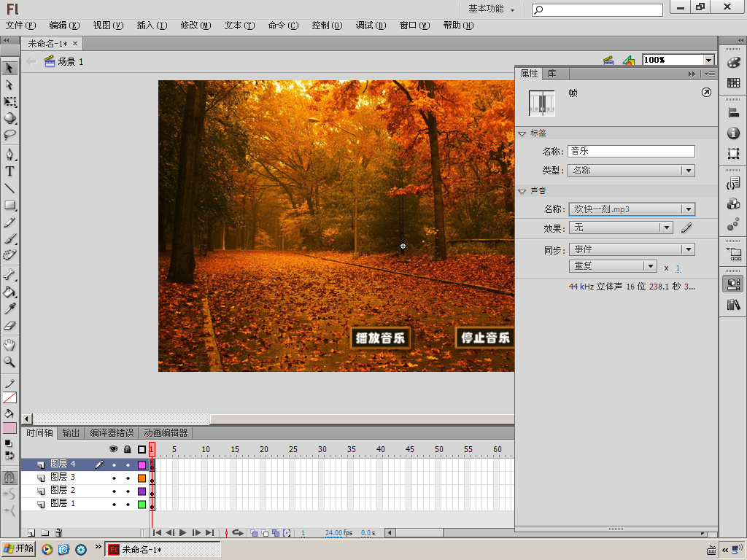Viewport: 747px width, 560px height.
Task: Click the sound envelope edit pencil
Action: click(x=686, y=228)
